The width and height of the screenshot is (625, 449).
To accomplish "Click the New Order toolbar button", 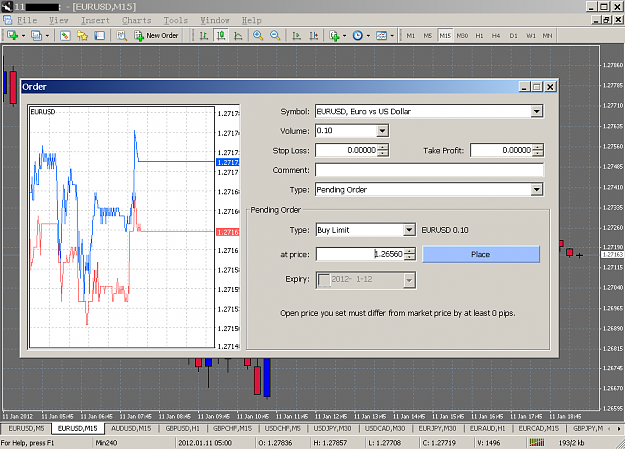I will 157,35.
